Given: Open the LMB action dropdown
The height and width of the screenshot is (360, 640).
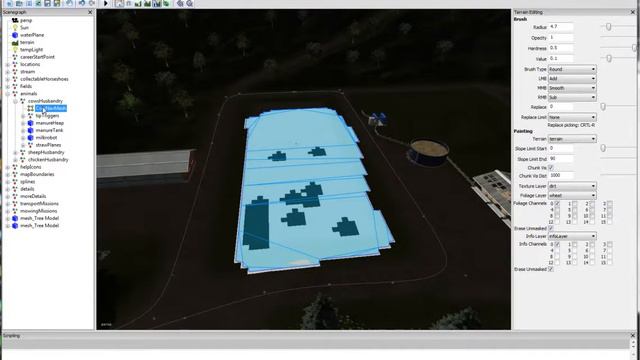Looking at the screenshot, I should [x=572, y=79].
